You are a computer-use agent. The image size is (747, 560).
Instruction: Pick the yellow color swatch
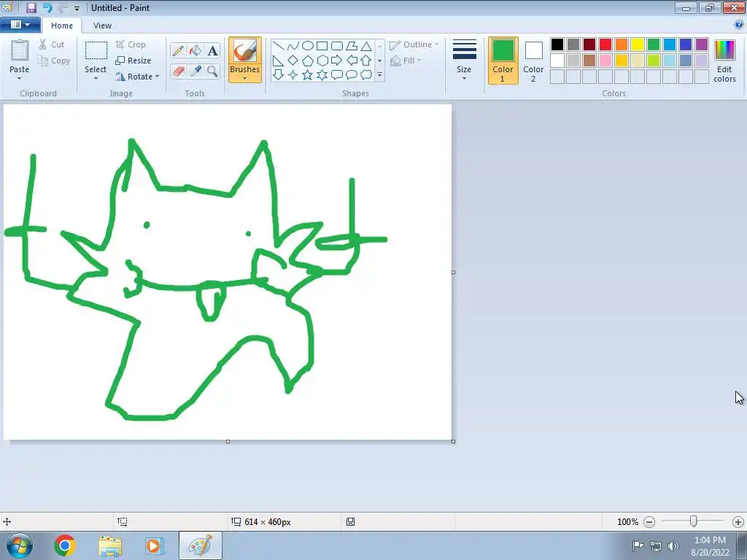tap(638, 44)
